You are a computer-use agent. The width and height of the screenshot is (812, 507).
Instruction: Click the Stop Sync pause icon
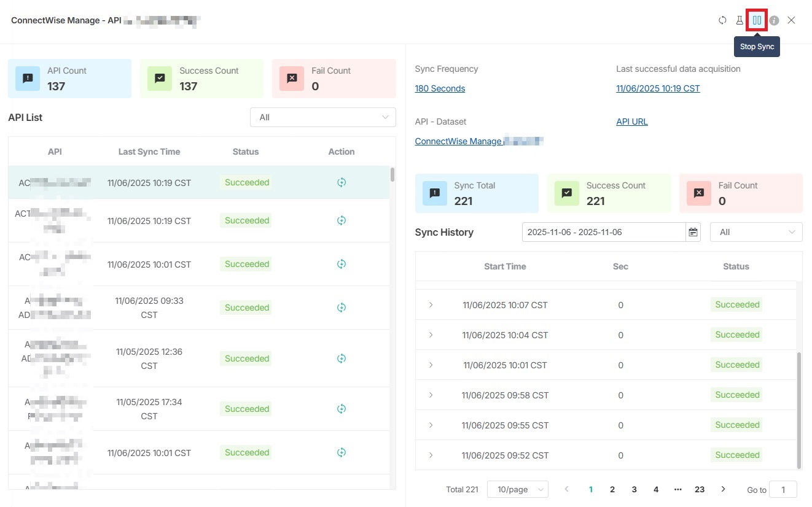click(757, 20)
